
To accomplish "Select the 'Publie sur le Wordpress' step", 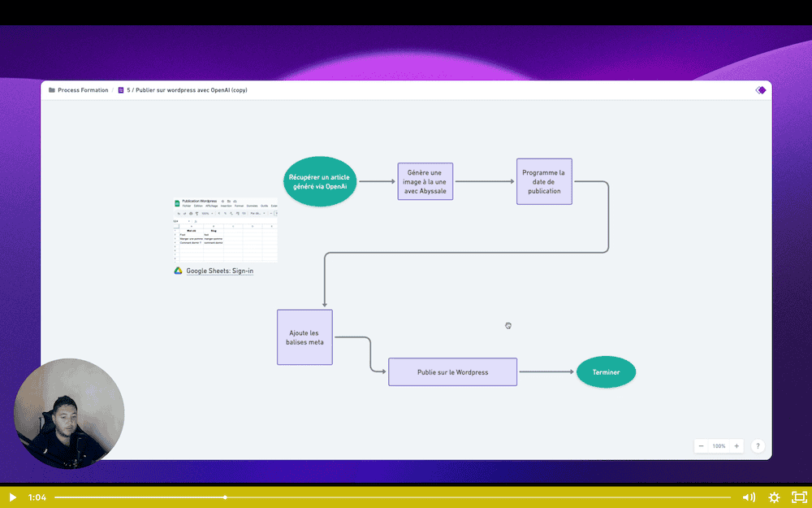I will [452, 371].
